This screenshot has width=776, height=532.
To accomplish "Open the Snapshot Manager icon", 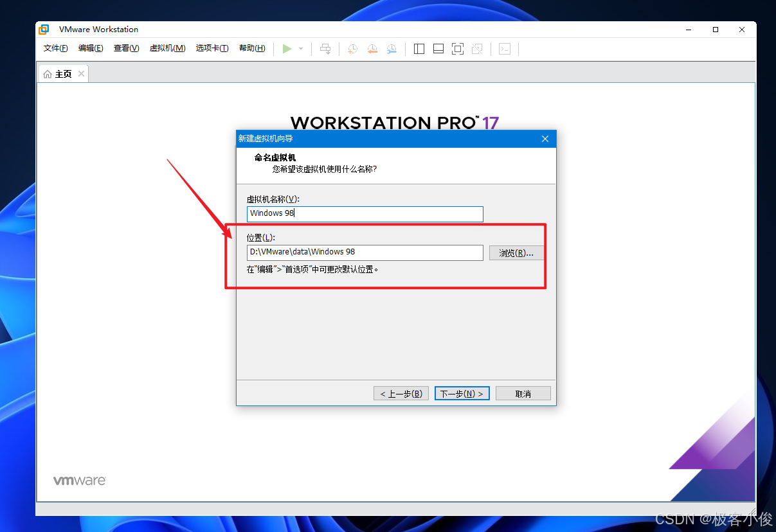I will (392, 49).
